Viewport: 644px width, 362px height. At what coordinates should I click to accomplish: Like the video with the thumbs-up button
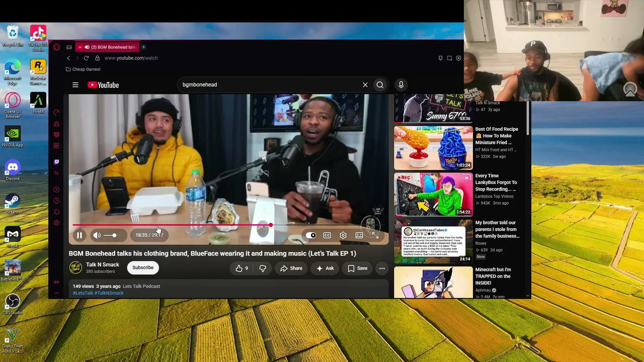tap(242, 268)
